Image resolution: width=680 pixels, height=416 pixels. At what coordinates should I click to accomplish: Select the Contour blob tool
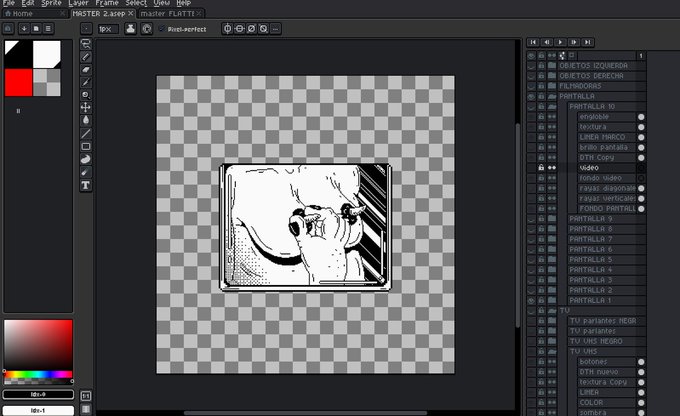click(x=86, y=159)
